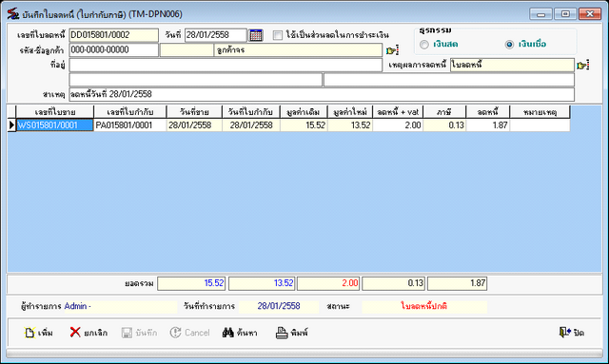Click the Admin user text
Image resolution: width=609 pixels, height=364 pixels.
pos(78,306)
